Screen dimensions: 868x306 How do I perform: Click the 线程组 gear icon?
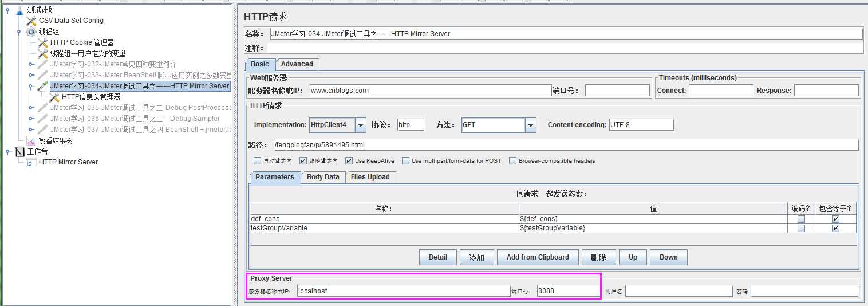[x=31, y=32]
